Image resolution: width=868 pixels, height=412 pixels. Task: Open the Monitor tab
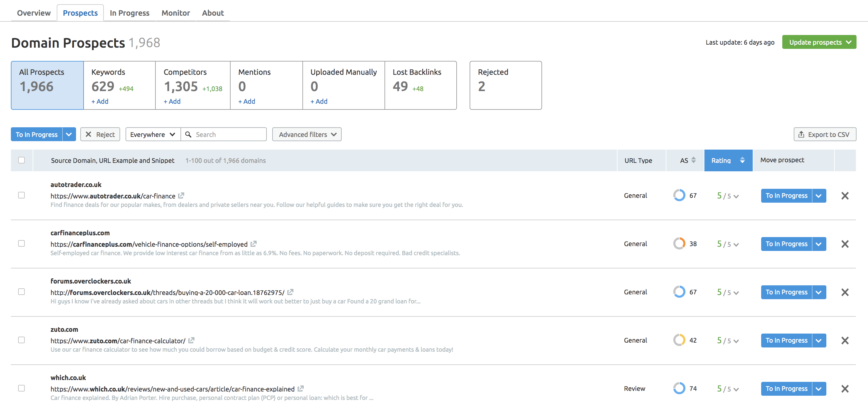[175, 13]
